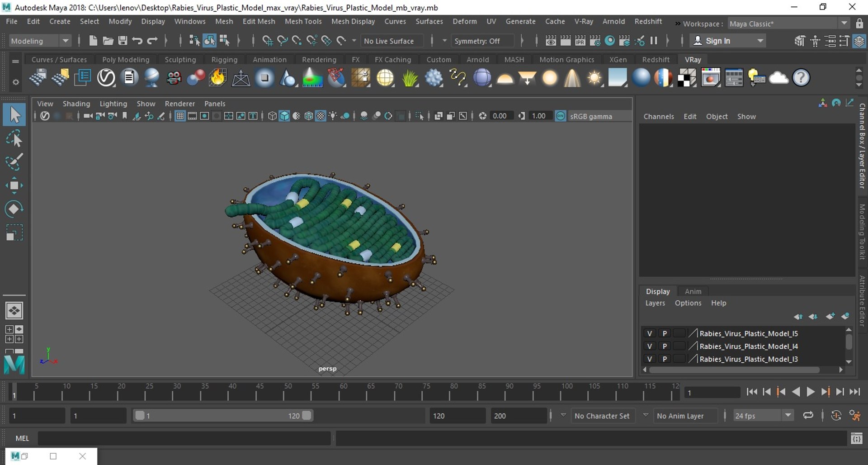Click the Save Scene icon
The width and height of the screenshot is (868, 465).
tap(123, 41)
